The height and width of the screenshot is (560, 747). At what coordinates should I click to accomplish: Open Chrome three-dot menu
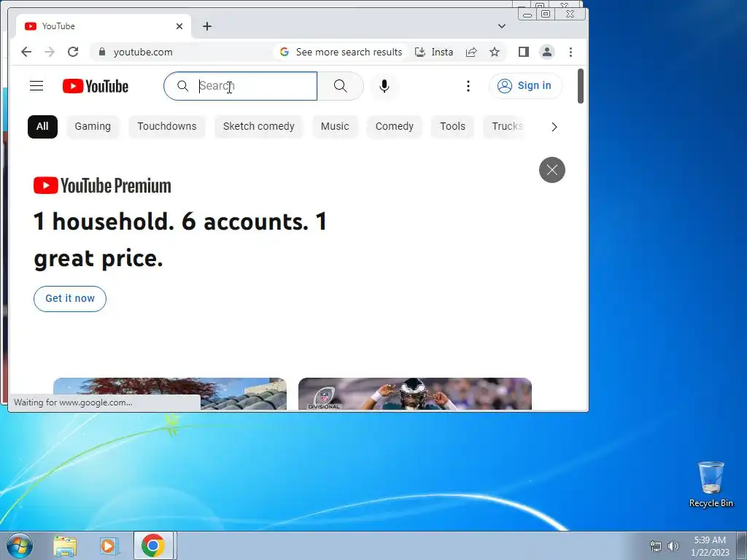pos(570,52)
